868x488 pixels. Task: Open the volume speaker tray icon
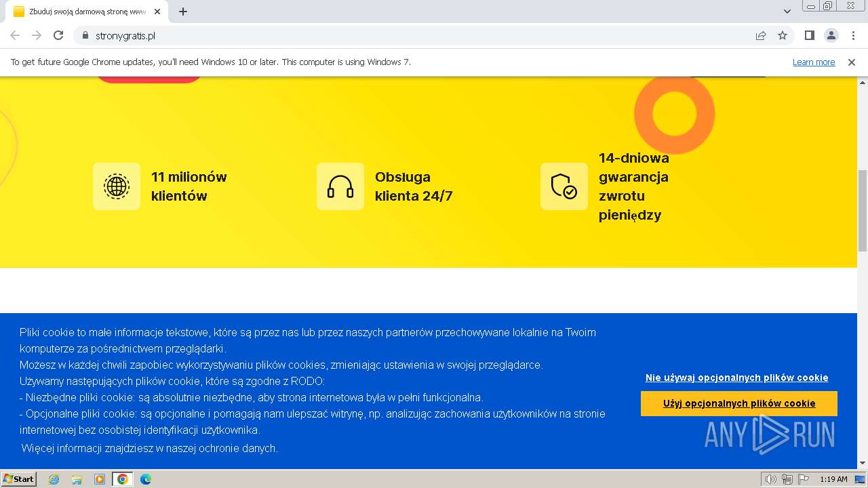coord(771,479)
